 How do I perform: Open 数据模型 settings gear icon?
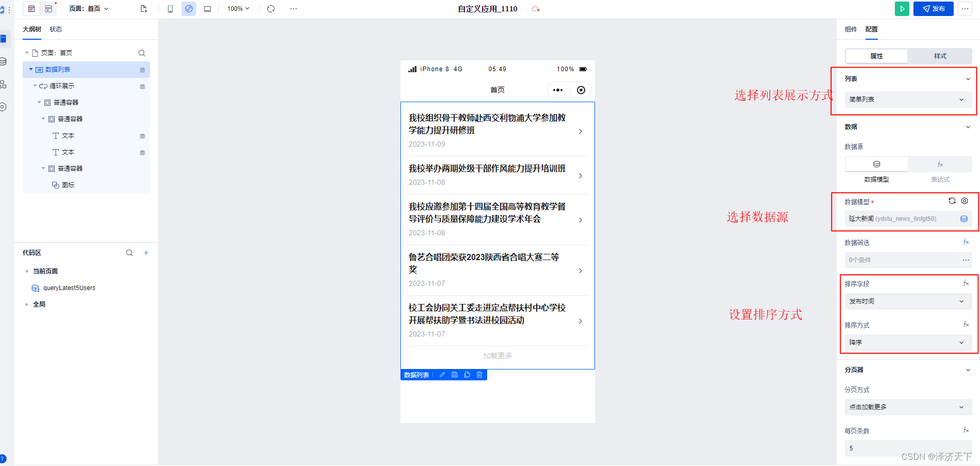[965, 201]
